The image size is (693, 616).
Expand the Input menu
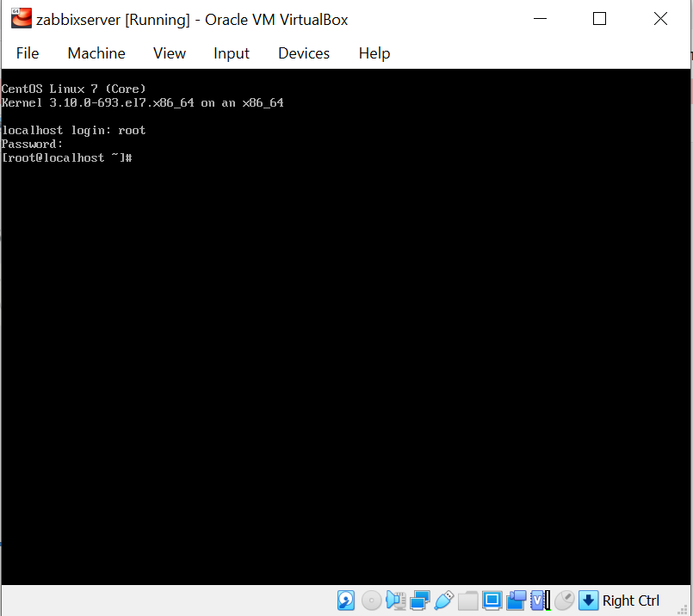231,52
